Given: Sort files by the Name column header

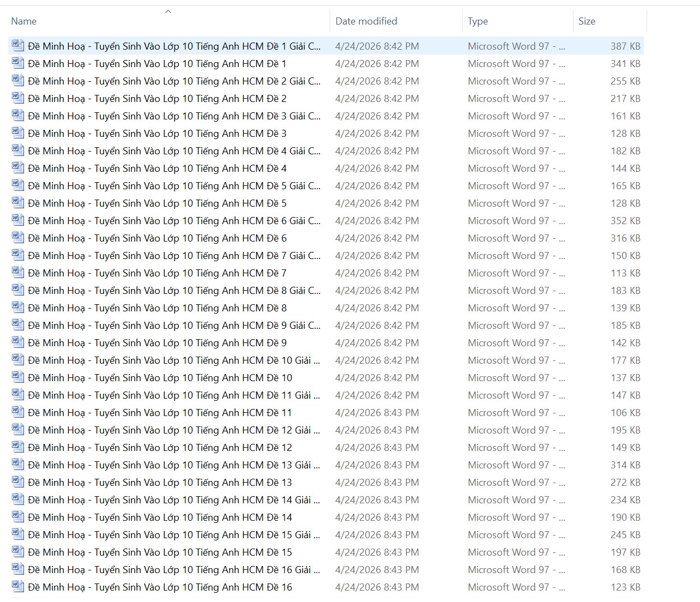Looking at the screenshot, I should click(23, 21).
